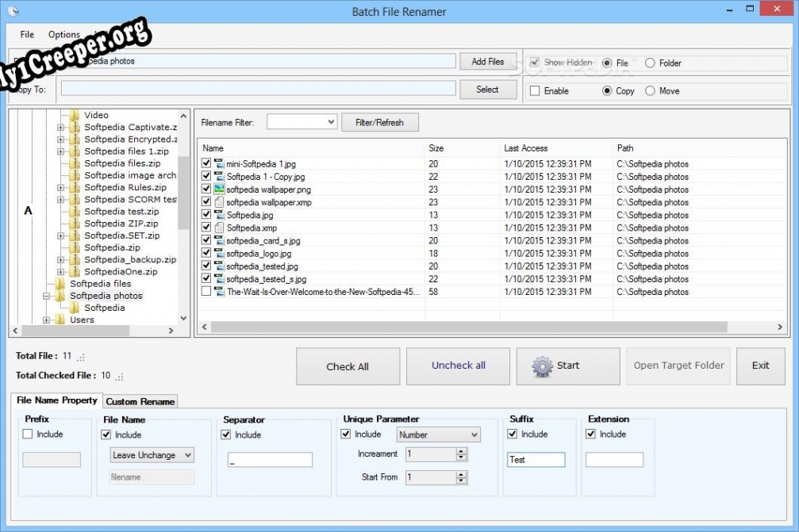Click the Suffix text field containing Test

(x=536, y=460)
